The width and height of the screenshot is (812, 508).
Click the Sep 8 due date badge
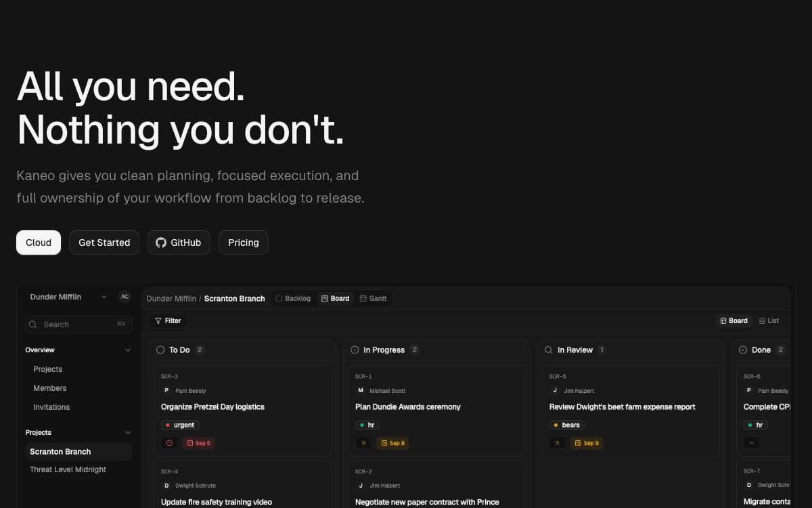coord(392,443)
